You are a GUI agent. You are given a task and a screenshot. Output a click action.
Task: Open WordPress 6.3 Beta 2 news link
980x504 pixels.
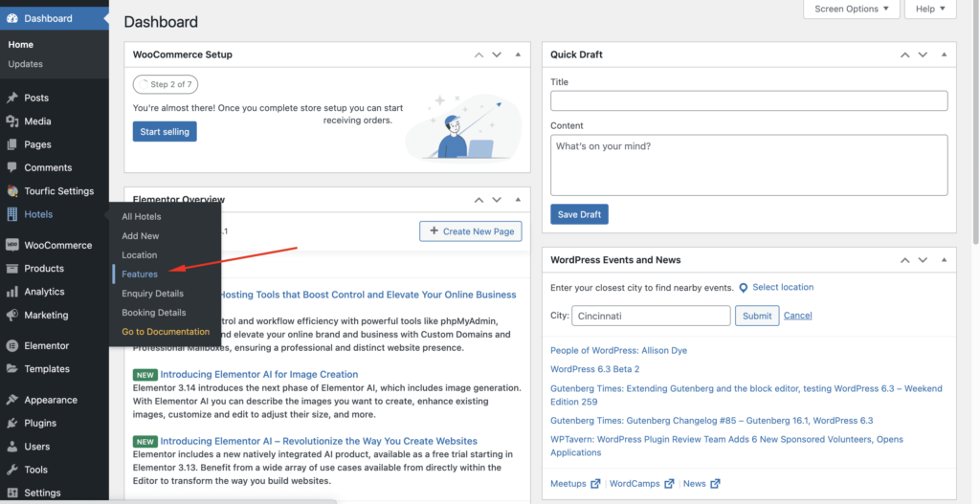coord(595,370)
